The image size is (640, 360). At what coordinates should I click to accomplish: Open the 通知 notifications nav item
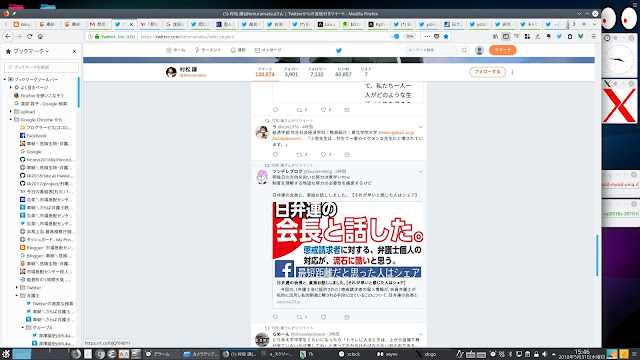tap(238, 50)
